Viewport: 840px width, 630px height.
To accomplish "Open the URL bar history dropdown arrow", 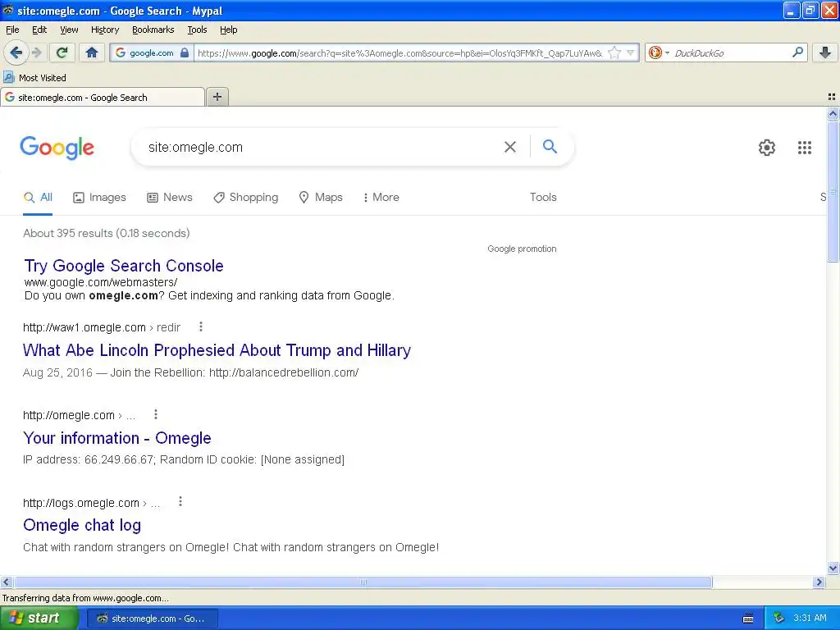I will coord(631,52).
